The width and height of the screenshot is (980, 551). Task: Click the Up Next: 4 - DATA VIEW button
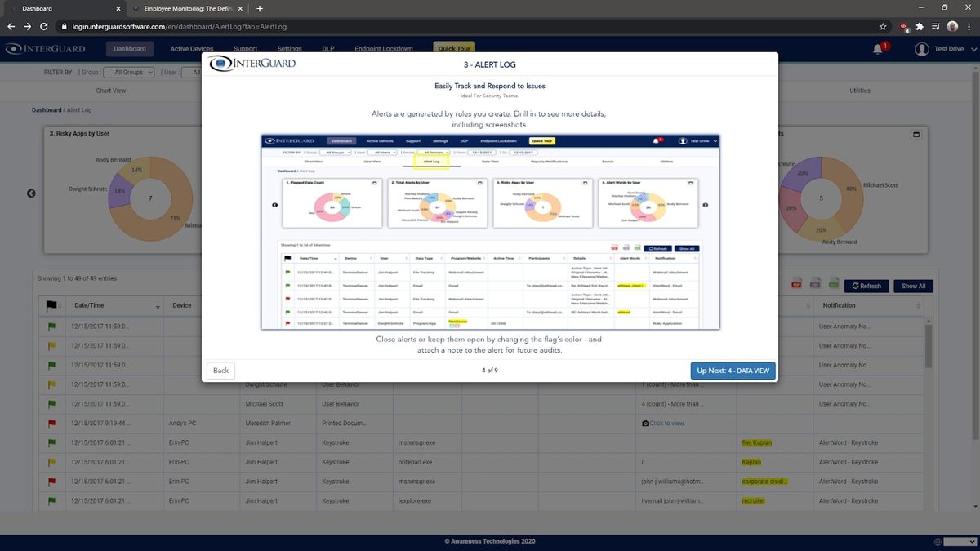(733, 371)
